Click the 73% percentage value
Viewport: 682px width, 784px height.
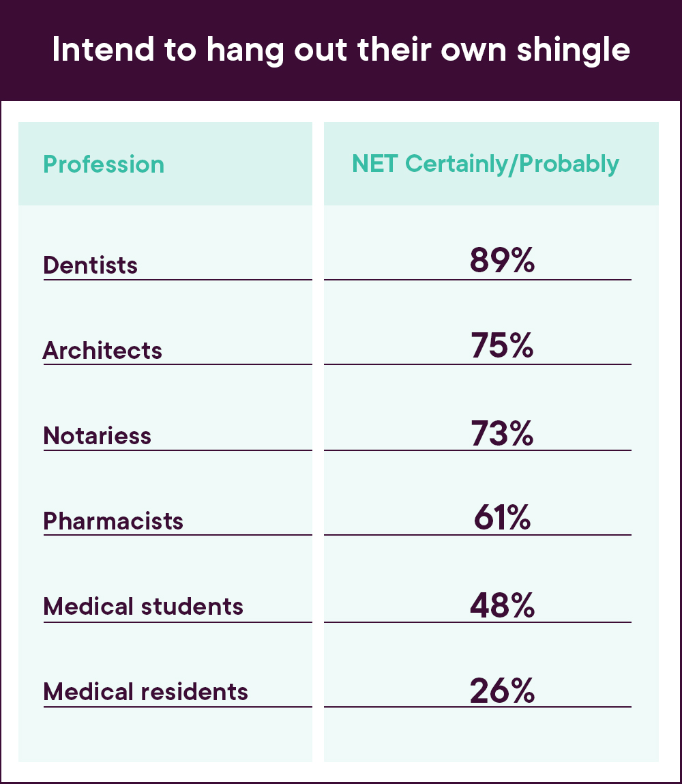tap(502, 433)
